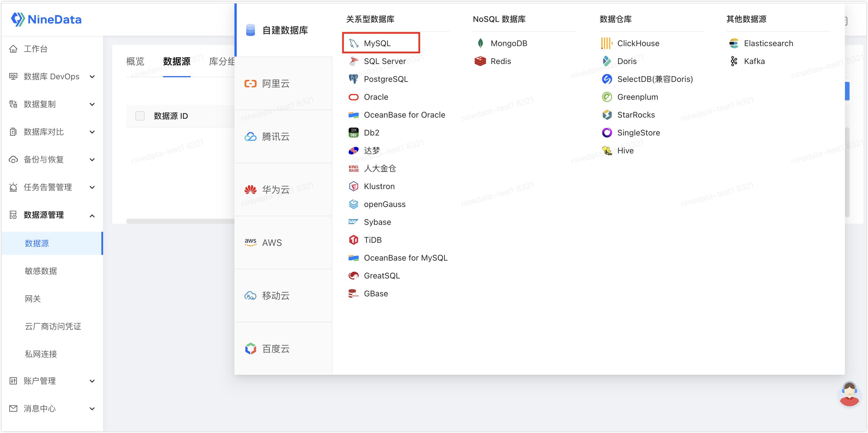Select the 移动云 category
This screenshot has height=433, width=868.
click(283, 296)
